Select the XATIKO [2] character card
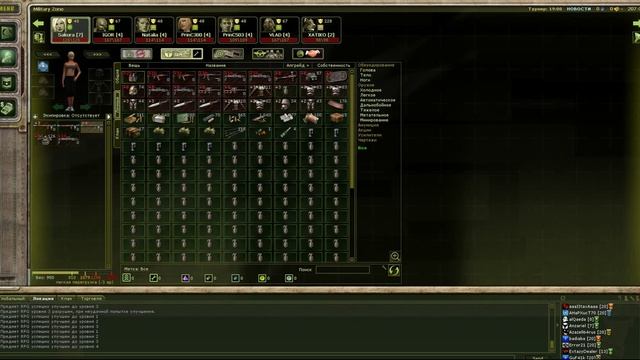 click(321, 30)
